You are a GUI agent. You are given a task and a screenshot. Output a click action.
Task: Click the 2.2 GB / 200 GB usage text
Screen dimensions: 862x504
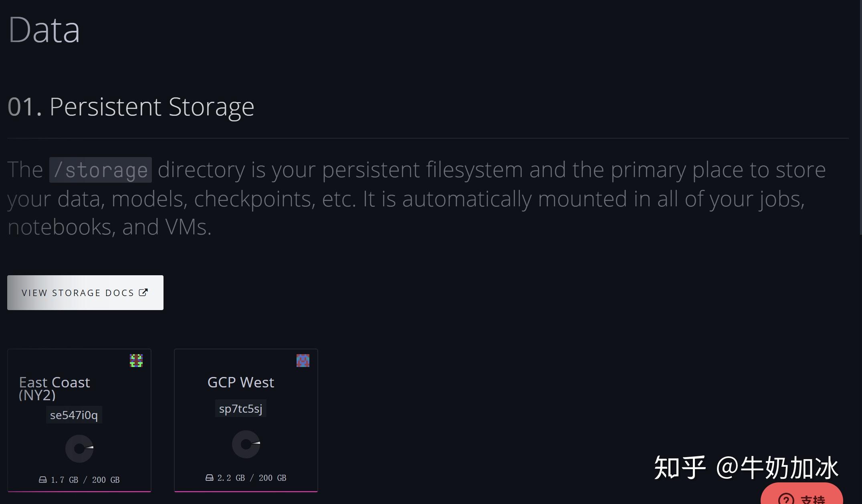coord(251,478)
